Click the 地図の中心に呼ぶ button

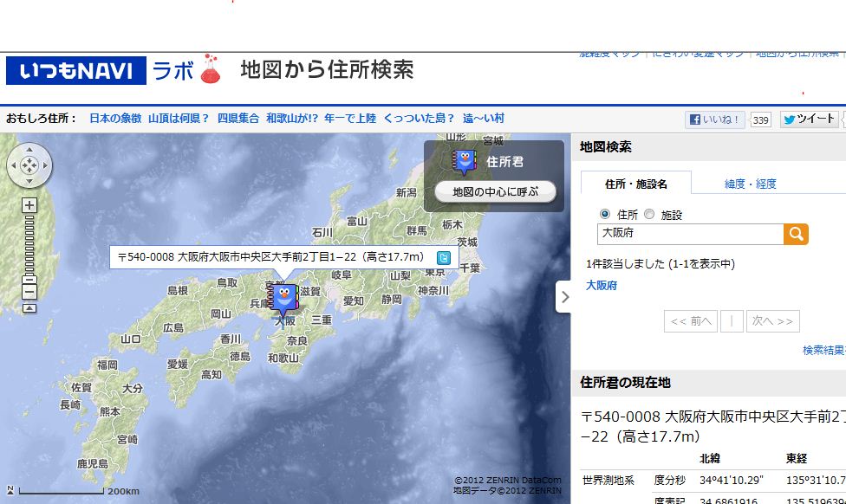click(x=495, y=192)
